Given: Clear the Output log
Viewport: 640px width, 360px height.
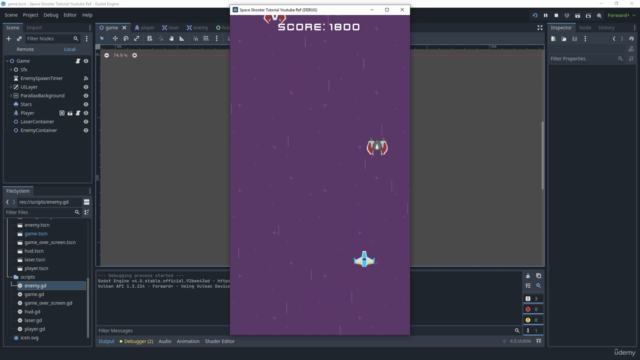Looking at the screenshot, I should [528, 276].
